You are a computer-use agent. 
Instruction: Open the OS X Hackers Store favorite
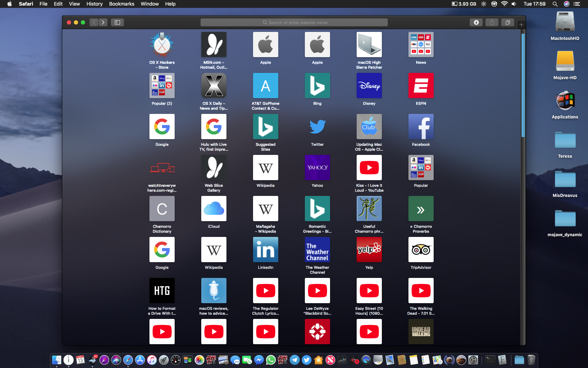coord(162,45)
